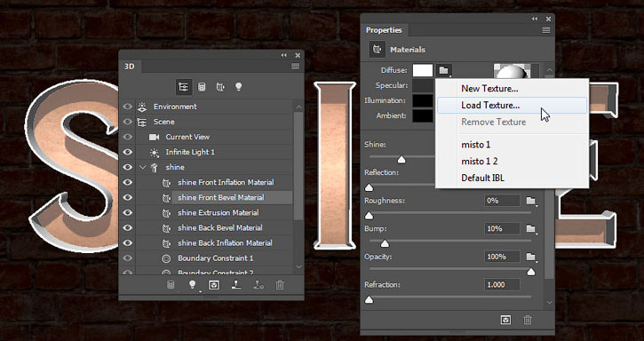This screenshot has width=644, height=341.
Task: Switch to the 3D panel tab
Action: point(130,67)
